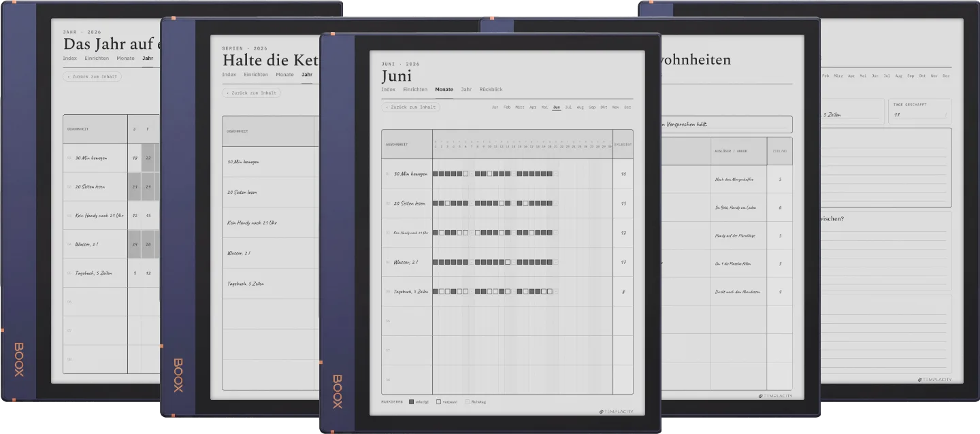Select the underlined Jun month on the Juni page
This screenshot has height=434, width=980.
(x=557, y=107)
